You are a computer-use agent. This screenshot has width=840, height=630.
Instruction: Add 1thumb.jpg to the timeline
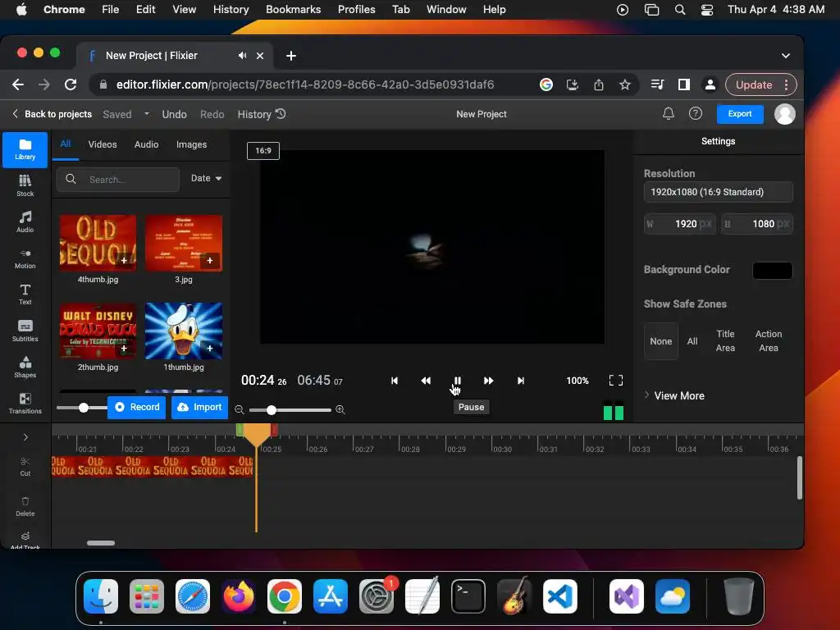tap(210, 348)
